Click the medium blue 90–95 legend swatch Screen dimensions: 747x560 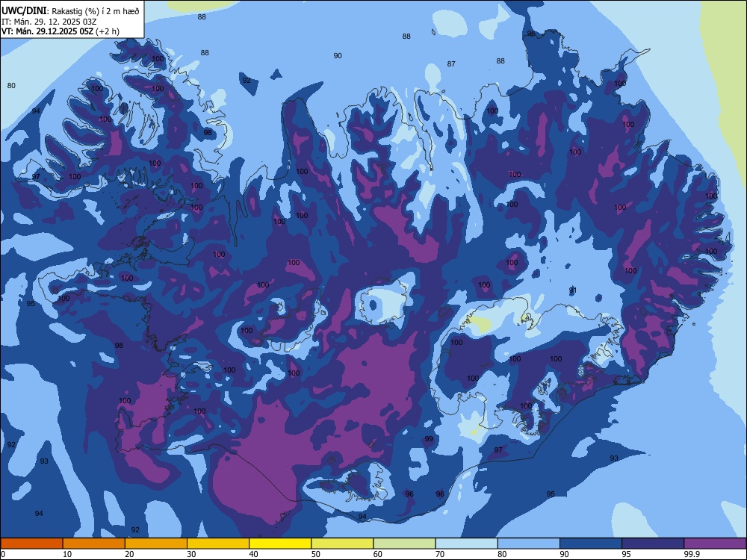(x=591, y=544)
